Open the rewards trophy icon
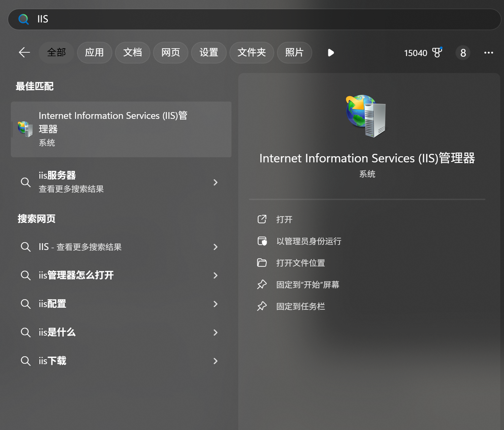 pos(437,52)
